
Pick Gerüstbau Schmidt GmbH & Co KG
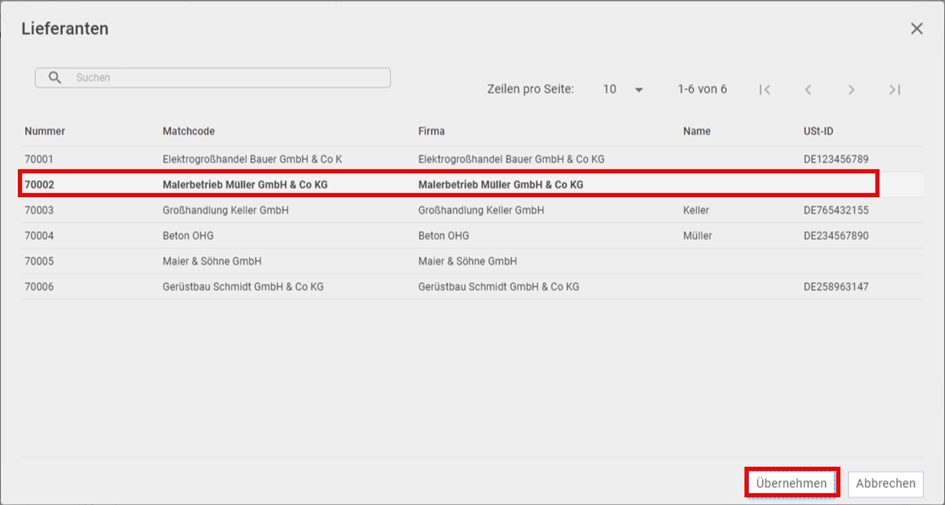click(x=472, y=287)
